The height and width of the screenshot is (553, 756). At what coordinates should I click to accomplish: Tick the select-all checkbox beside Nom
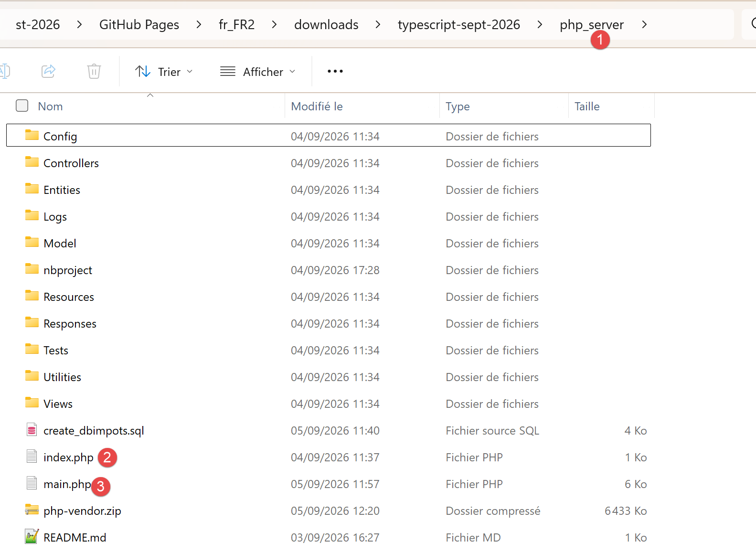tap(22, 106)
